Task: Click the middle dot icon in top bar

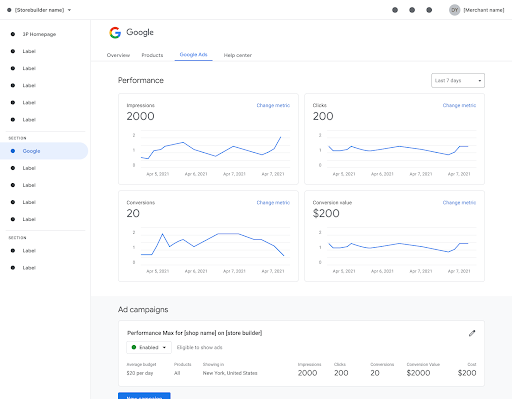Action: [x=412, y=10]
